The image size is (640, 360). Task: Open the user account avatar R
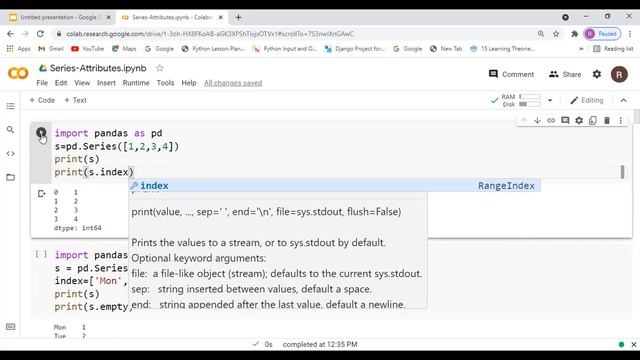coord(619,74)
